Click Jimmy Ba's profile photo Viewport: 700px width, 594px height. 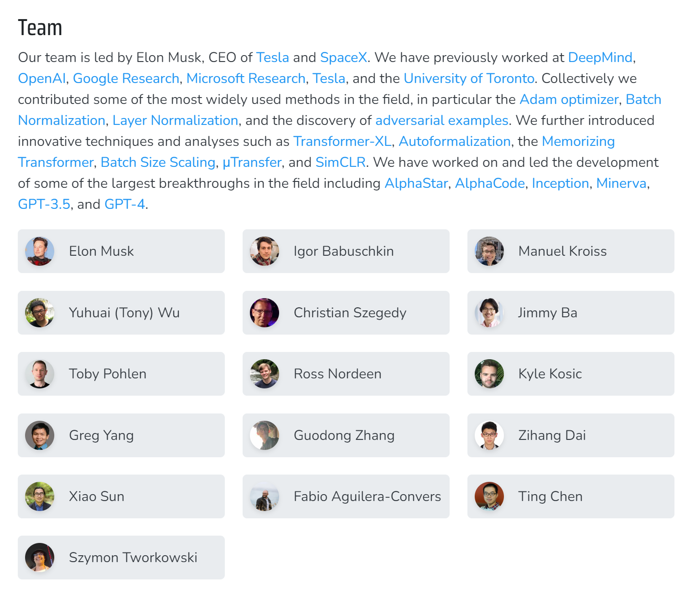click(x=489, y=313)
